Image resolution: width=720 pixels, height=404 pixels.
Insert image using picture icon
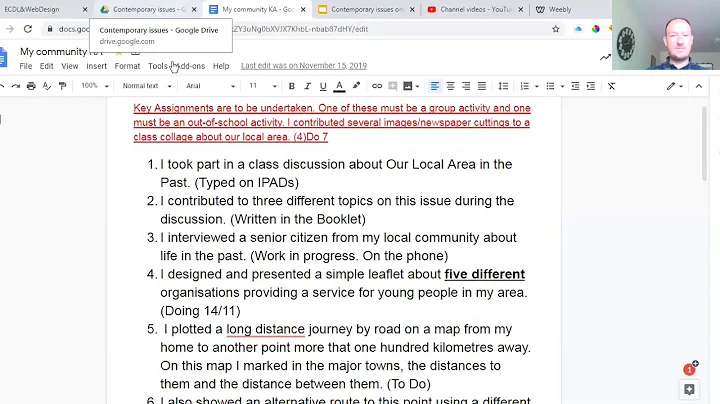point(407,86)
